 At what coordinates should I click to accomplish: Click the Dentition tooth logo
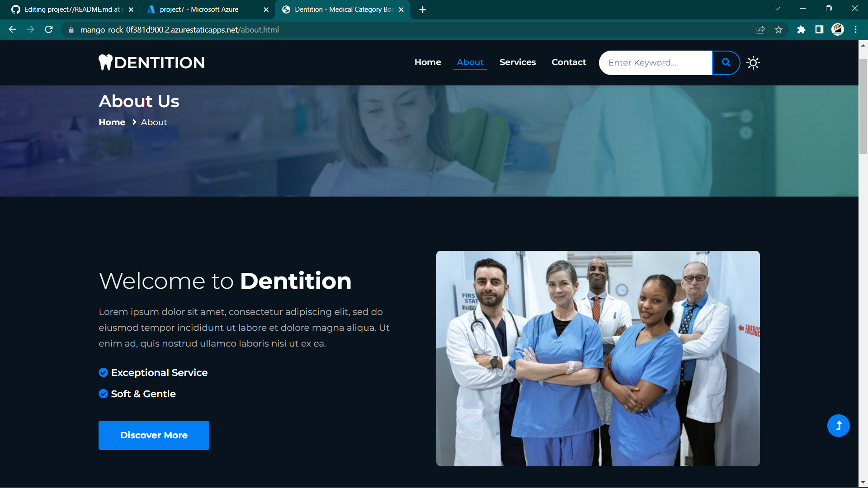pyautogui.click(x=151, y=62)
